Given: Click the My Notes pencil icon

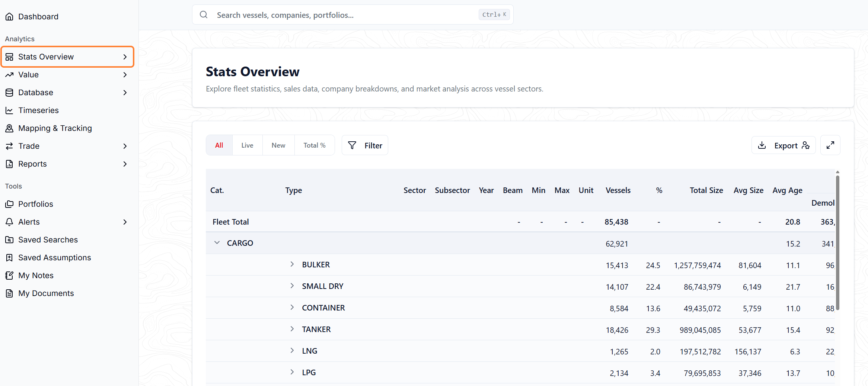Looking at the screenshot, I should 9,276.
